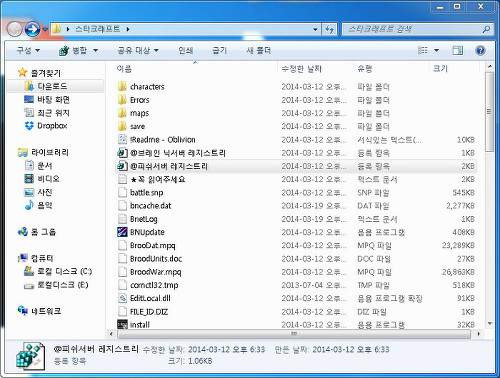Select the bncache.dat file
The height and width of the screenshot is (378, 500).
pos(150,206)
